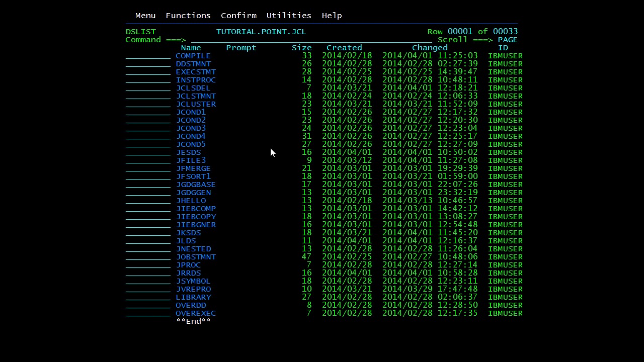Image resolution: width=644 pixels, height=362 pixels.
Task: Click the size value 47 for JOBSTMNT
Action: click(x=306, y=257)
